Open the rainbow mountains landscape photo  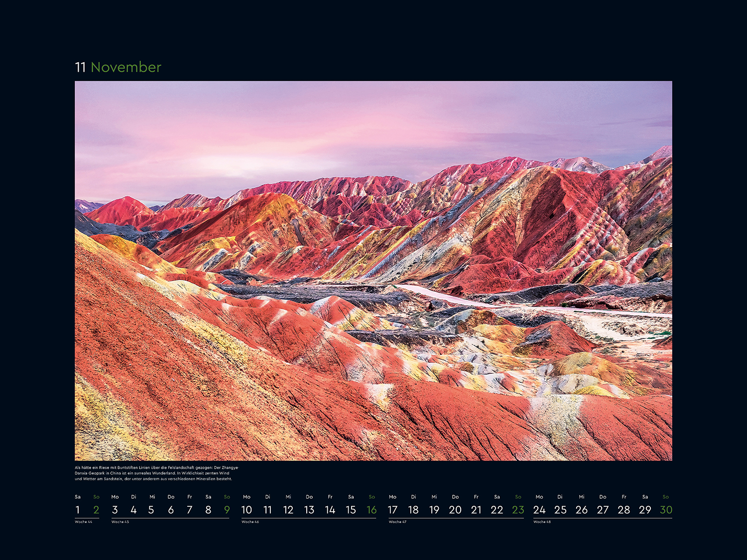[x=373, y=270]
